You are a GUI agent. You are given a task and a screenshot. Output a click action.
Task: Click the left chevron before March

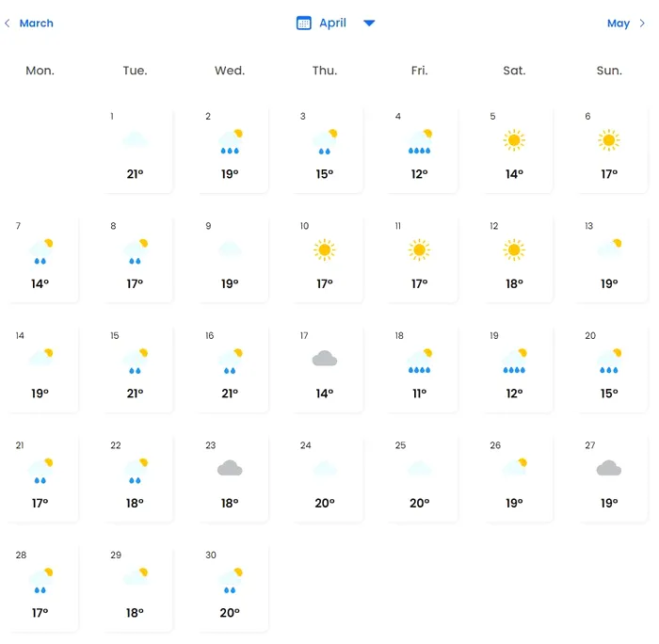(x=8, y=23)
